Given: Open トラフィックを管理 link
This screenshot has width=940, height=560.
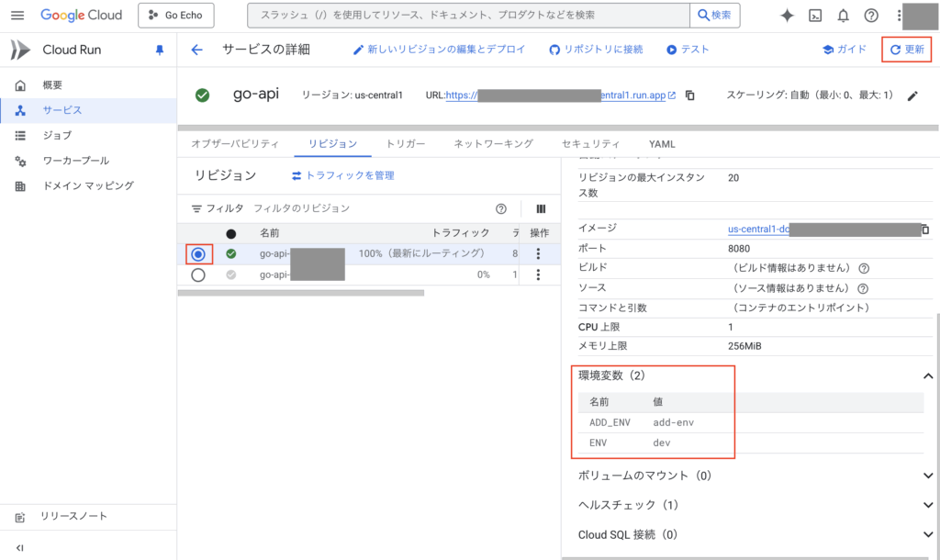Looking at the screenshot, I should [x=342, y=175].
